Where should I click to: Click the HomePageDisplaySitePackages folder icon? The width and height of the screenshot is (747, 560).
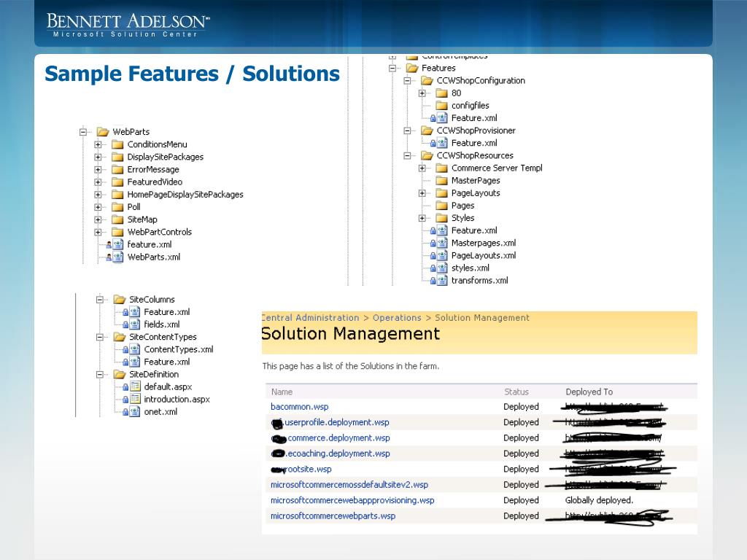point(117,194)
